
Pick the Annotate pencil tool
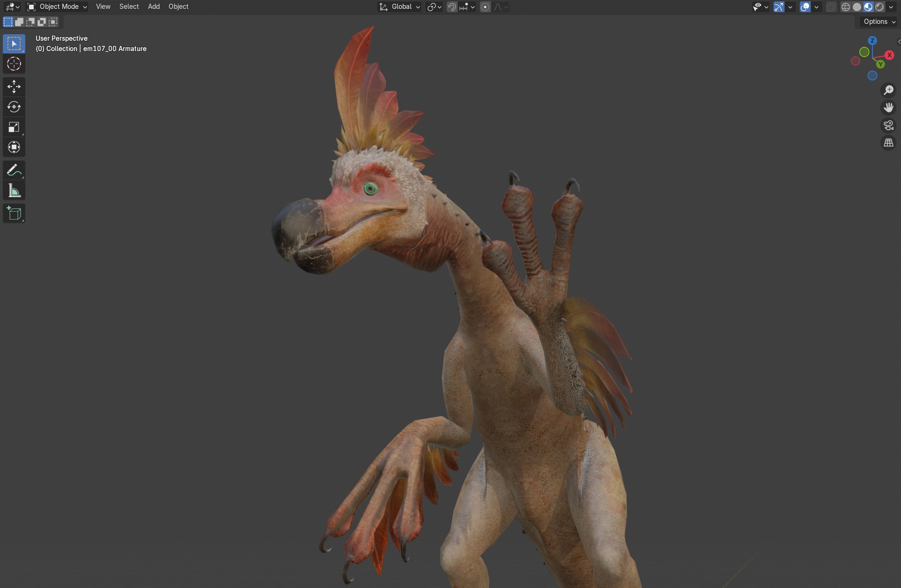coord(14,170)
